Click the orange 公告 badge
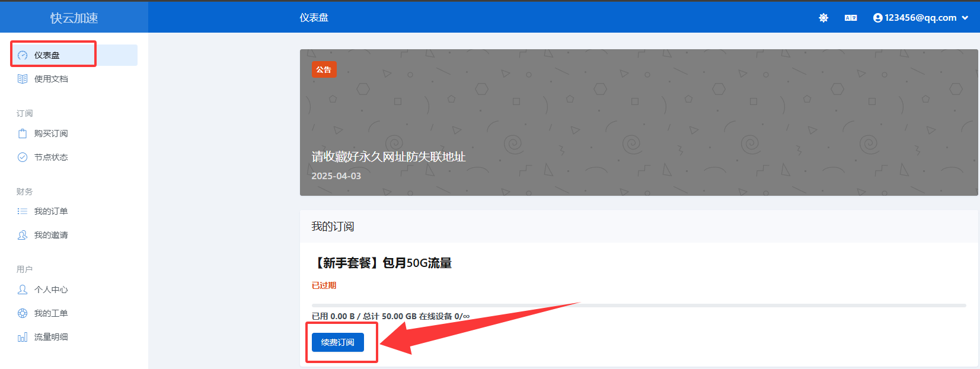The height and width of the screenshot is (369, 980). pyautogui.click(x=324, y=70)
